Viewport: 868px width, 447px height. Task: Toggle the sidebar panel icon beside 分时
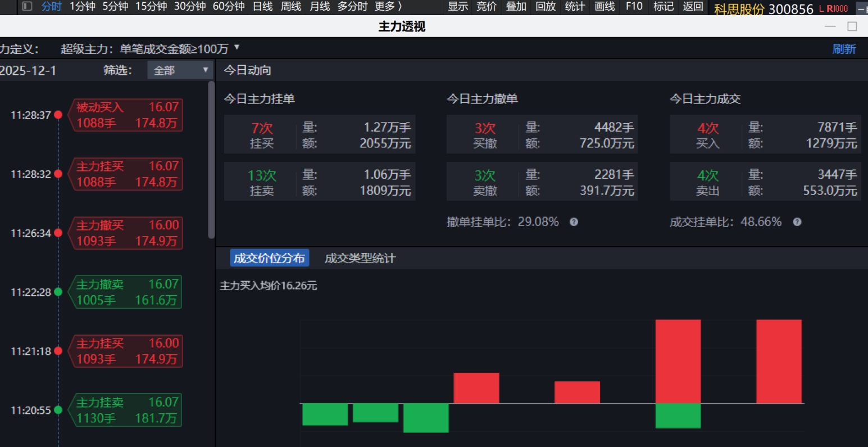[x=27, y=7]
